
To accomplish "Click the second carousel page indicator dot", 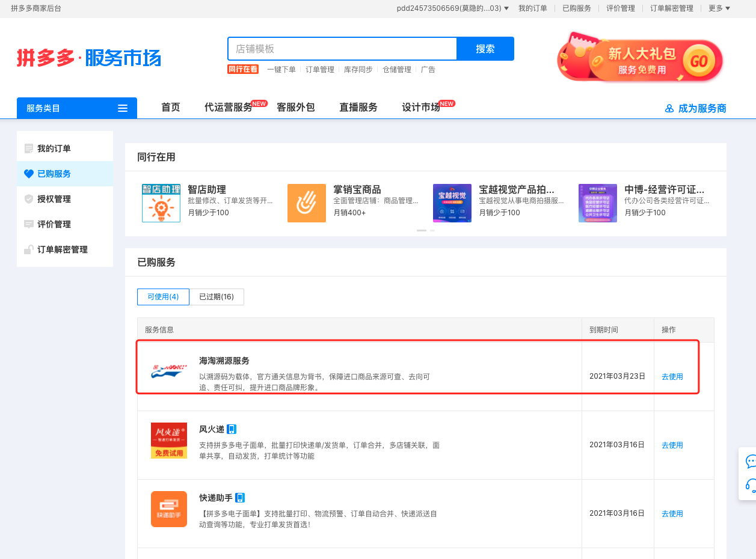I will [432, 230].
